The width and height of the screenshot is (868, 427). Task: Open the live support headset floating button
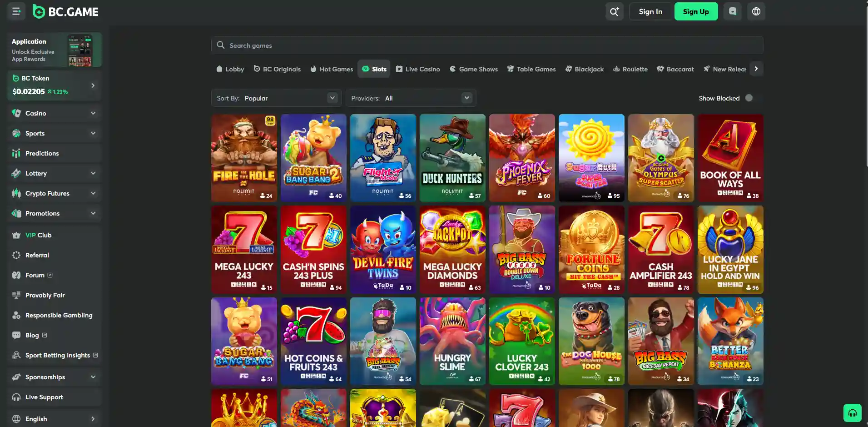[x=853, y=413]
